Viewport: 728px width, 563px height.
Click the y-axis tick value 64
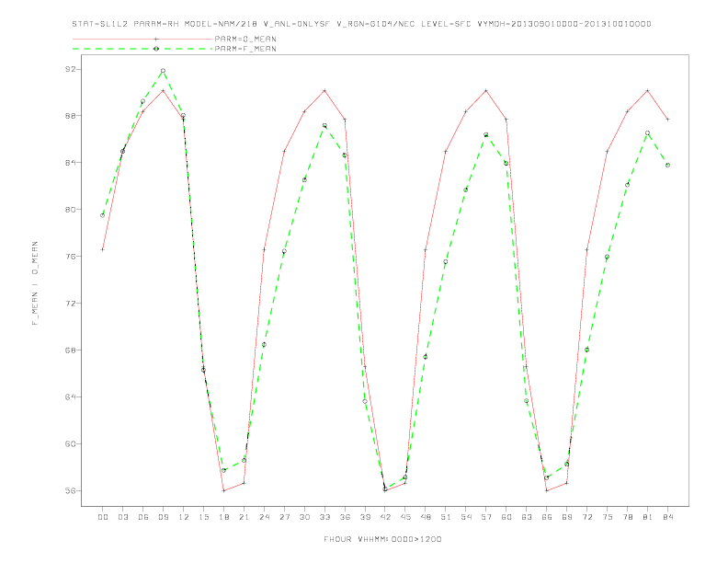click(70, 397)
